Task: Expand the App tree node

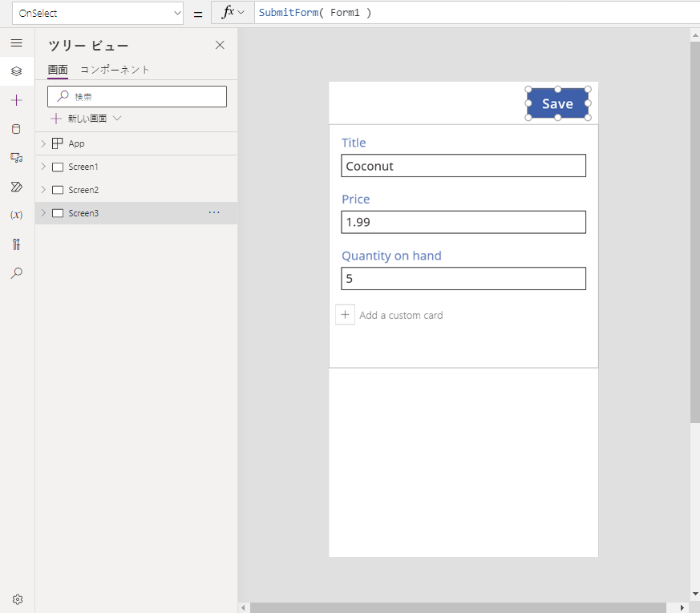Action: coord(43,143)
